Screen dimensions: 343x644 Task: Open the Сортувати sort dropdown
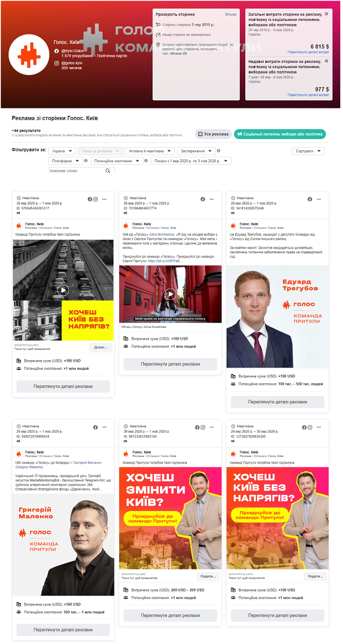coord(308,151)
